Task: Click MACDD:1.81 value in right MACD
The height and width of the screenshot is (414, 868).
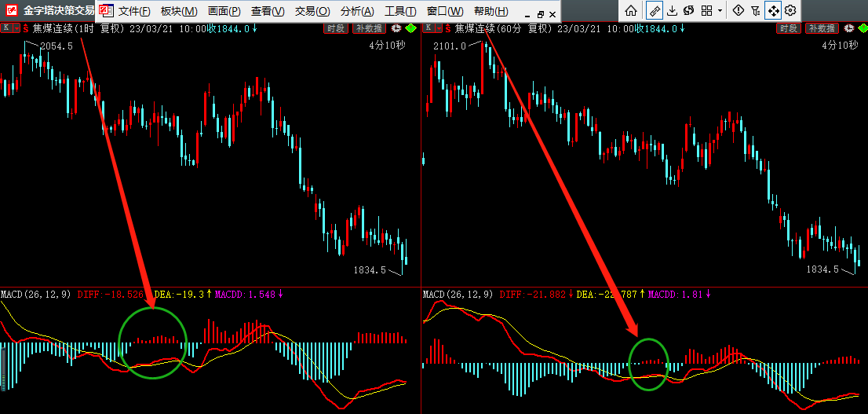Action: [x=676, y=295]
